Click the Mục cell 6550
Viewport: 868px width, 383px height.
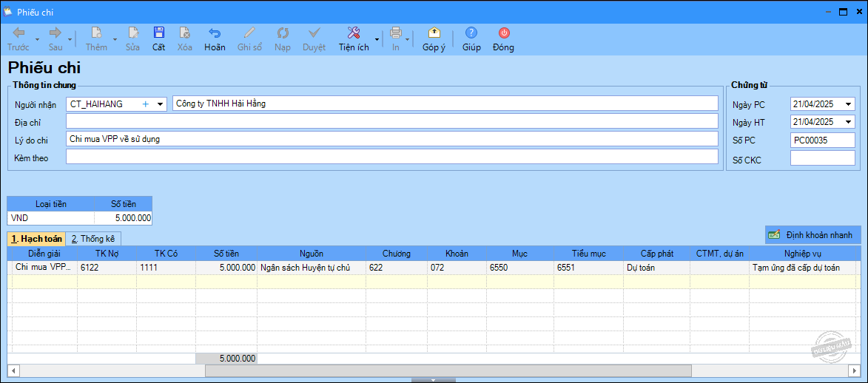pos(519,268)
